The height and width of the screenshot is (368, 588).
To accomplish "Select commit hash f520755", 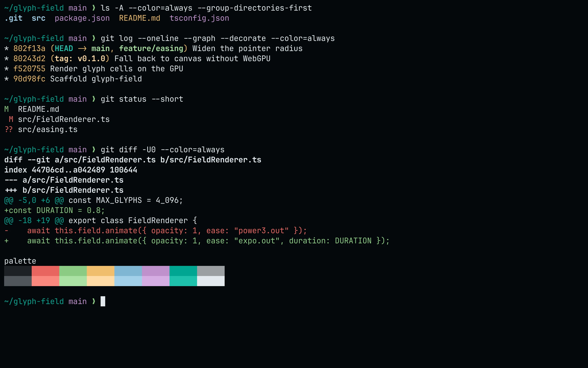I will [29, 69].
